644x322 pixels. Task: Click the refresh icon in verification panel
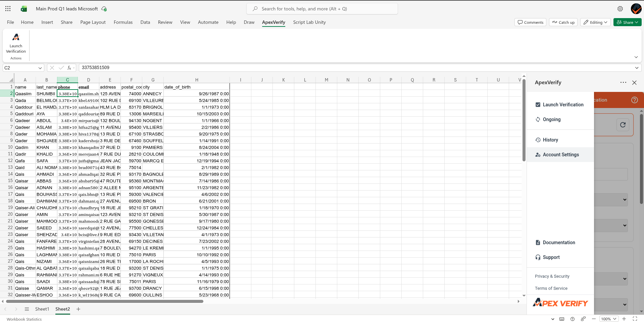(x=623, y=125)
